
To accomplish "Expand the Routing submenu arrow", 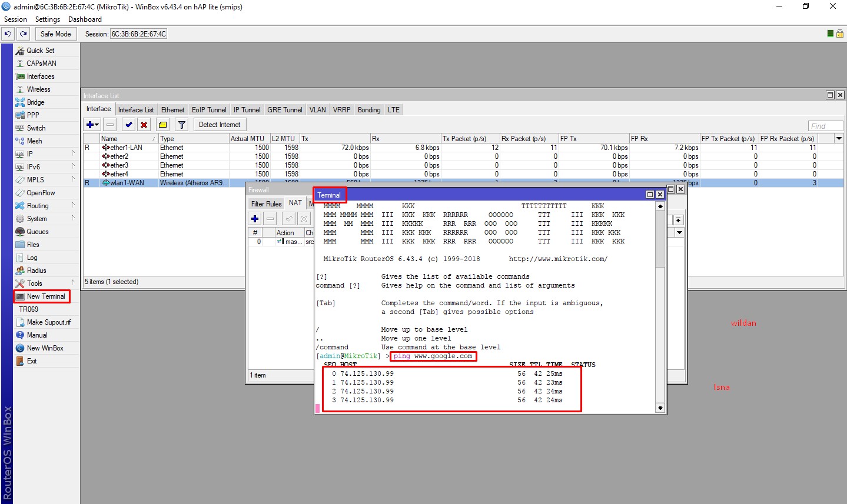I will [73, 206].
